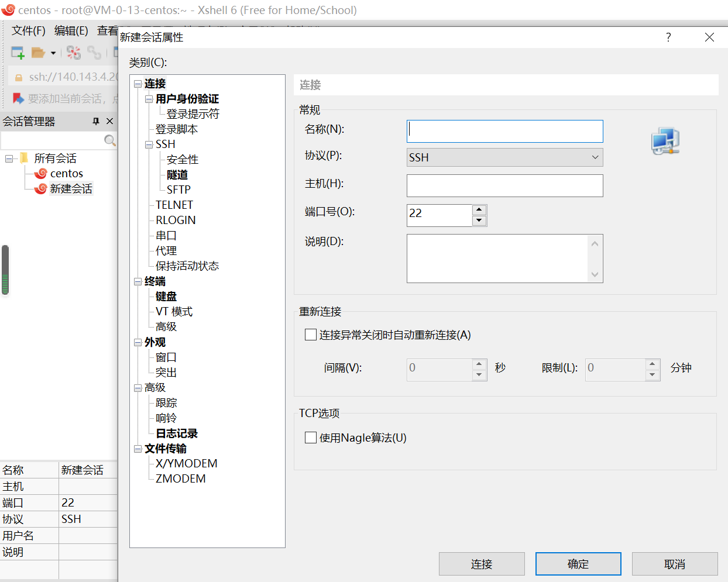The height and width of the screenshot is (582, 728).
Task: Collapse the 高级 category node
Action: click(x=138, y=388)
